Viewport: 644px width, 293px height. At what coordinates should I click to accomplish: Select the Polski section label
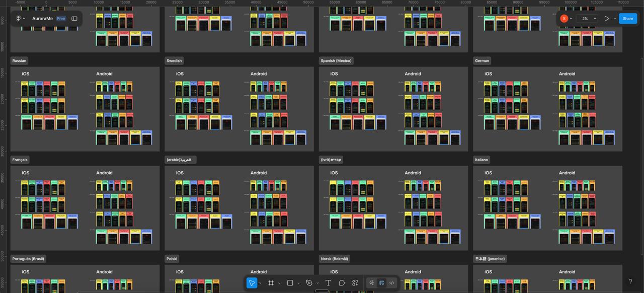pos(172,259)
